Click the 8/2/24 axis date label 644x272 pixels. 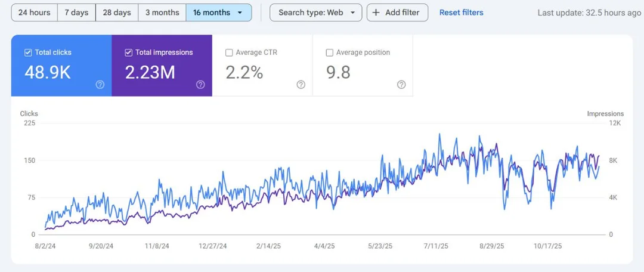point(45,246)
